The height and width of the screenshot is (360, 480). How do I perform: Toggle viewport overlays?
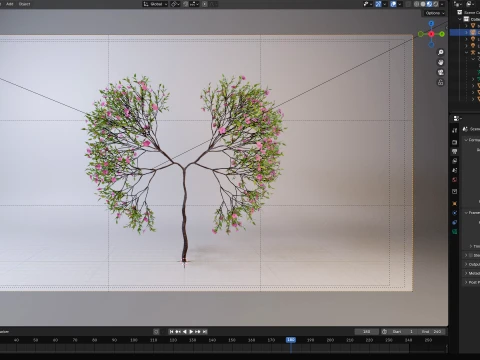click(x=393, y=4)
